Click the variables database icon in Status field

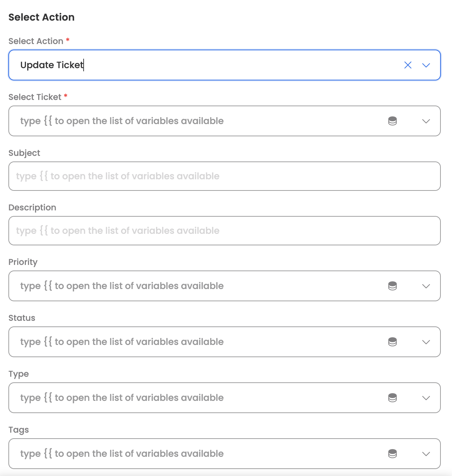tap(393, 342)
